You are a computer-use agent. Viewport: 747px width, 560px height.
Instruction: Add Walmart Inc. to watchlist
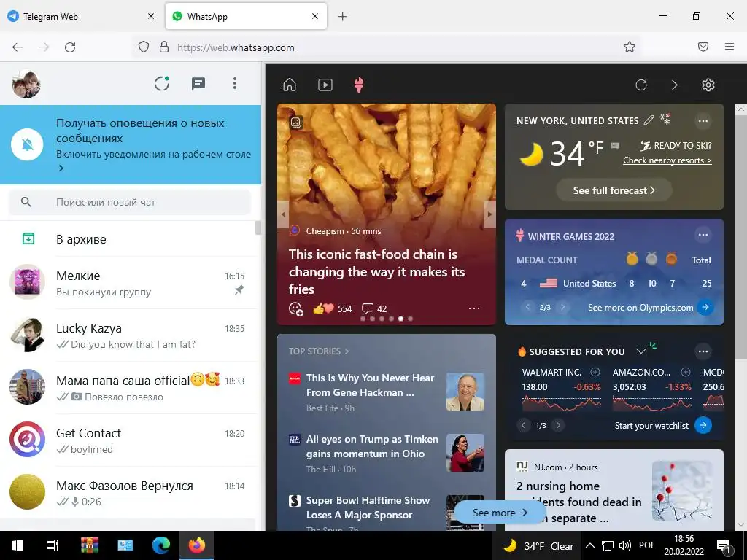[x=595, y=372]
